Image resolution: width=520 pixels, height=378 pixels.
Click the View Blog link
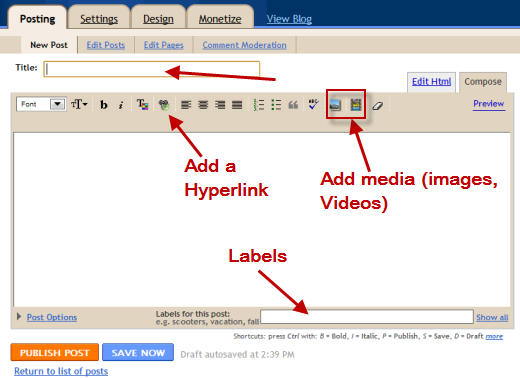coord(289,19)
